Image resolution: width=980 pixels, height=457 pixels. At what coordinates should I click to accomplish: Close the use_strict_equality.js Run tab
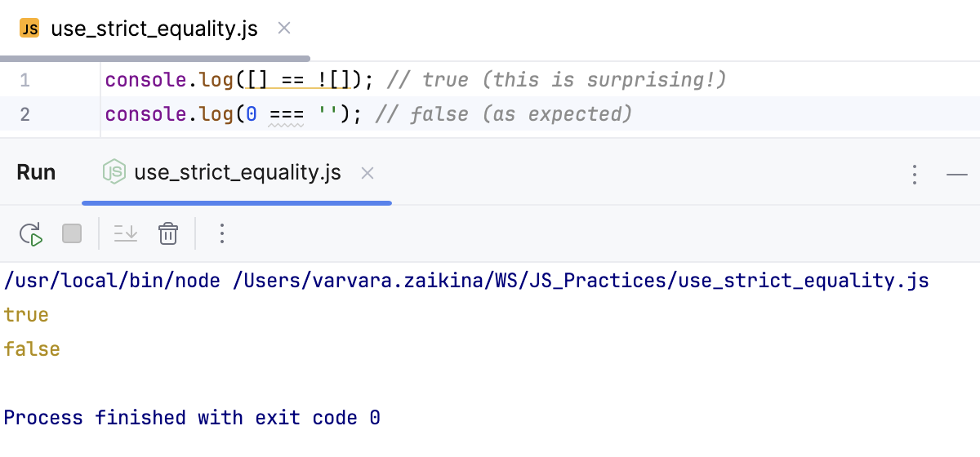[367, 173]
